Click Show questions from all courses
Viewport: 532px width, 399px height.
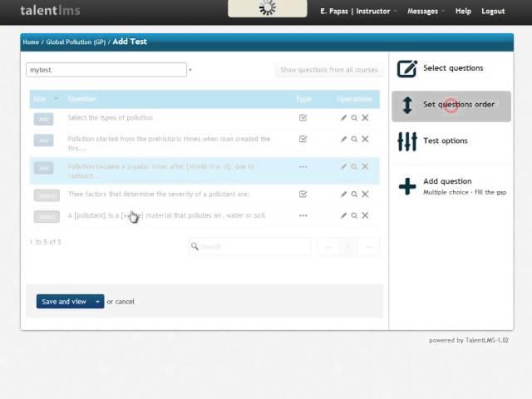coord(329,70)
